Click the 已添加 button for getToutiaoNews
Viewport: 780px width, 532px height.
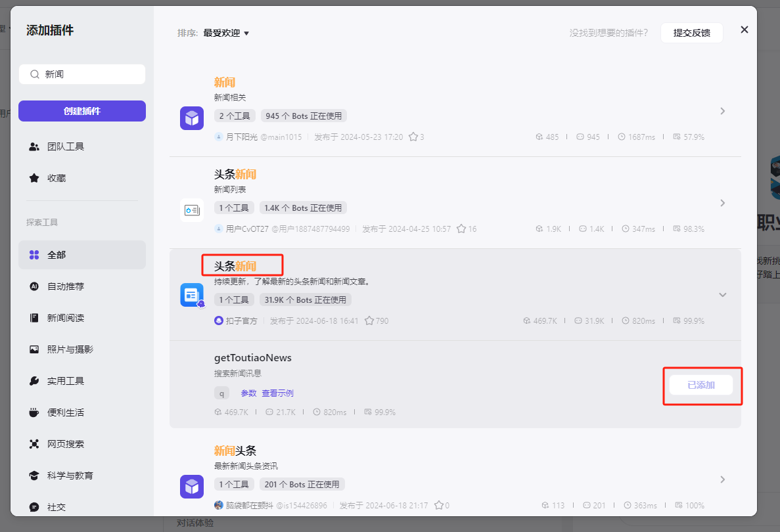tap(701, 386)
